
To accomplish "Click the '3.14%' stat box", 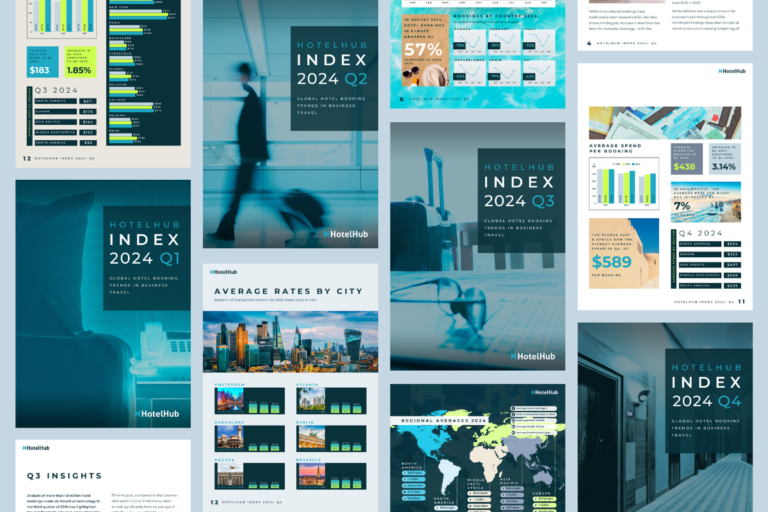I will tap(725, 159).
